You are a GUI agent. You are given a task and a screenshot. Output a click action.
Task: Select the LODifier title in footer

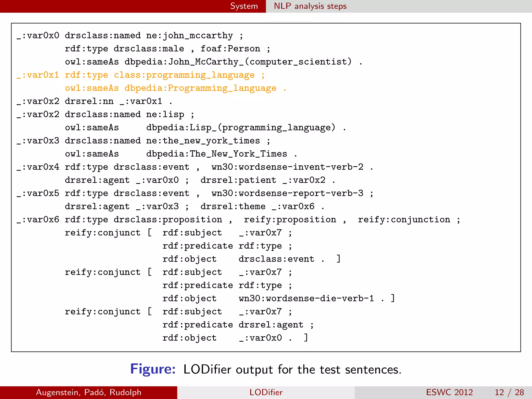tap(266, 392)
